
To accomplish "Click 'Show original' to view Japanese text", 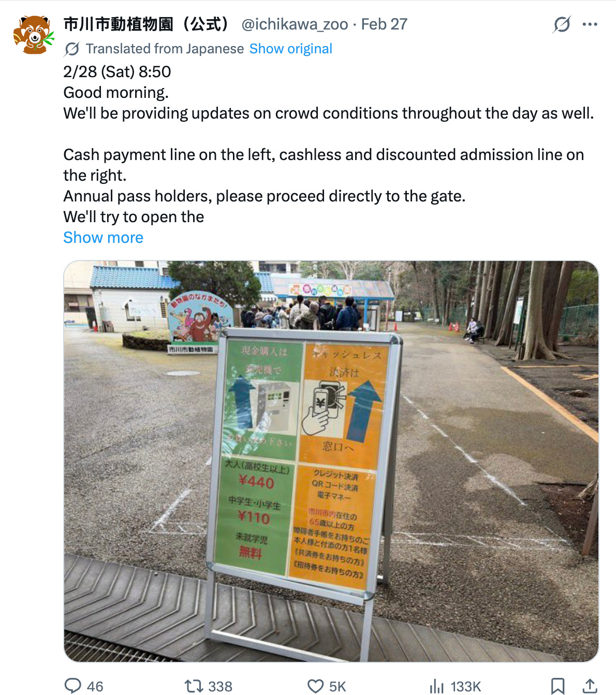I will click(291, 49).
